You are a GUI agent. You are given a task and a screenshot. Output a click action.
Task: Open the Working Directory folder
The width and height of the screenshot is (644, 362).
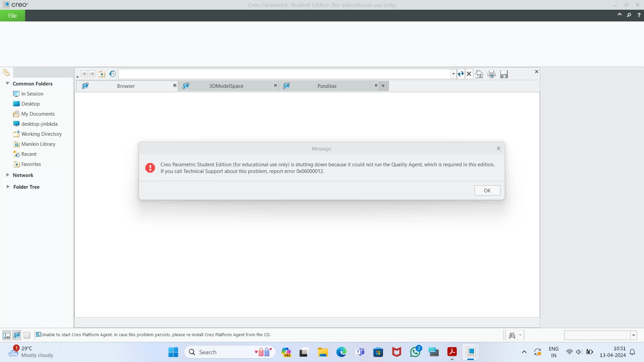coord(41,134)
